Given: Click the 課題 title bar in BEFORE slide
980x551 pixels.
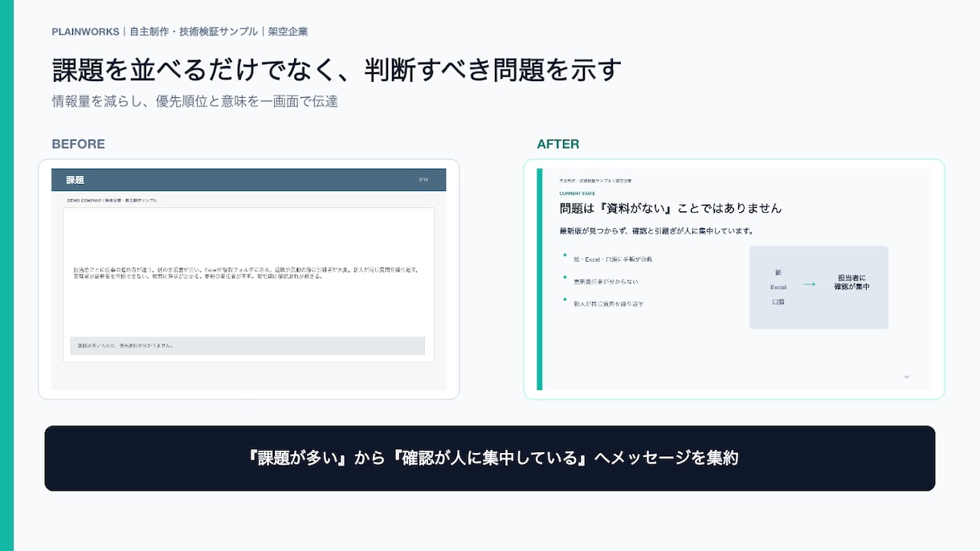Looking at the screenshot, I should click(249, 180).
